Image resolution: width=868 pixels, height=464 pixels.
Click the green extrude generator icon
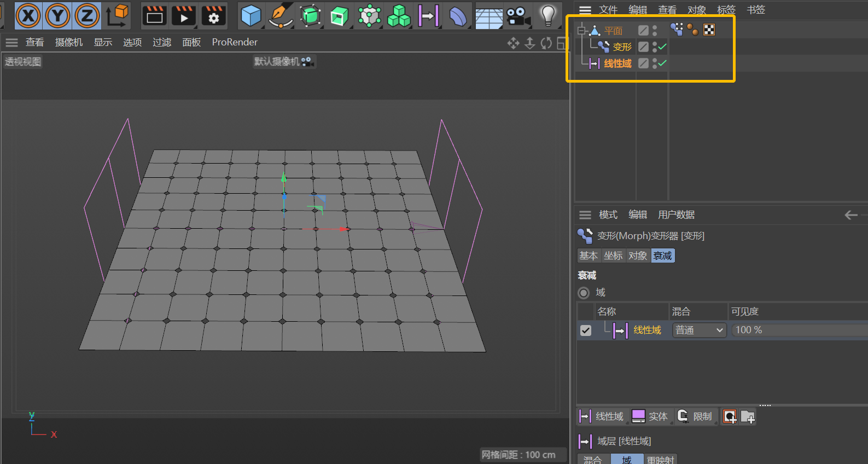pyautogui.click(x=340, y=16)
